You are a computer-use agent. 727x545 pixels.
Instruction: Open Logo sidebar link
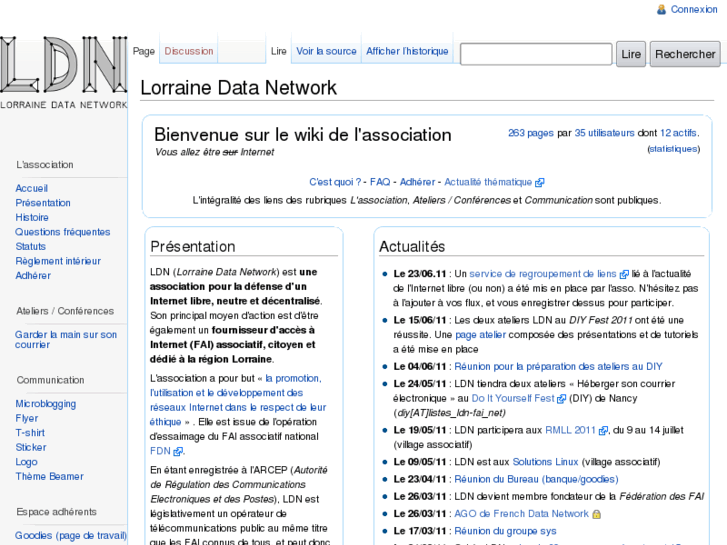coord(26,462)
